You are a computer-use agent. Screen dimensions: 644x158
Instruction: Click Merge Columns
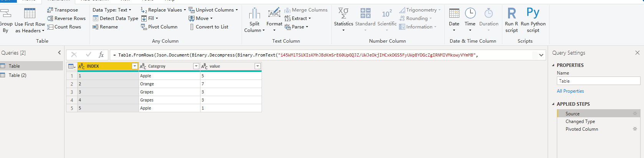click(x=306, y=10)
